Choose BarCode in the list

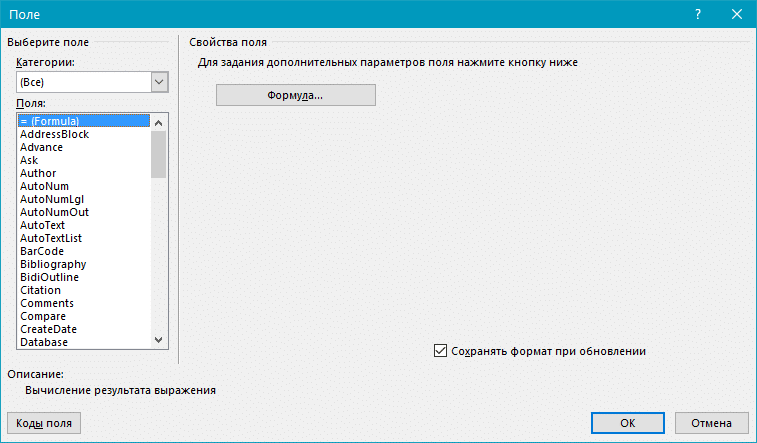[42, 251]
